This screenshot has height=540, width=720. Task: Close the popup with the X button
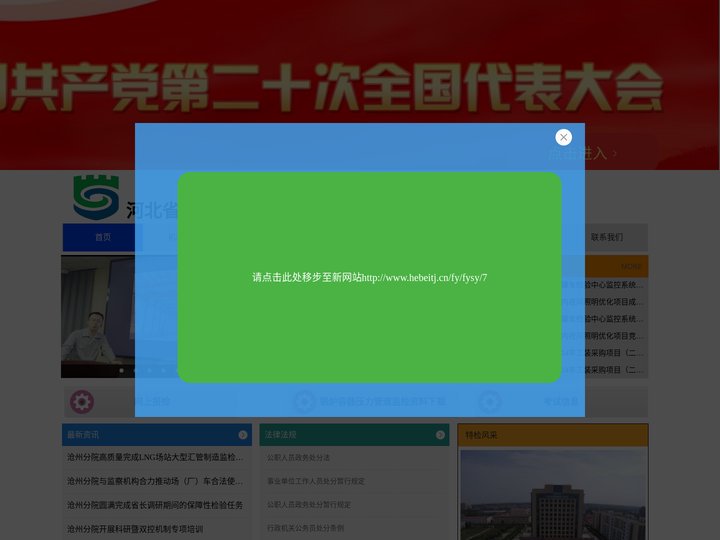coord(563,137)
